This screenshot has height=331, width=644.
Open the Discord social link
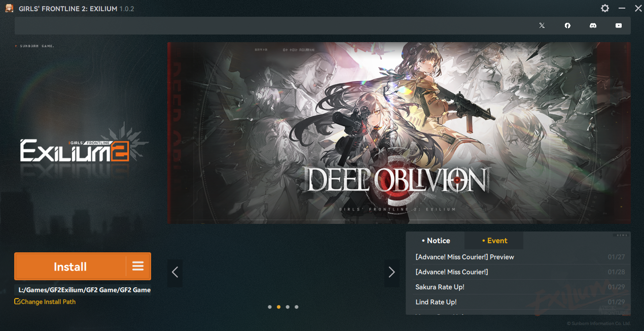coord(593,25)
